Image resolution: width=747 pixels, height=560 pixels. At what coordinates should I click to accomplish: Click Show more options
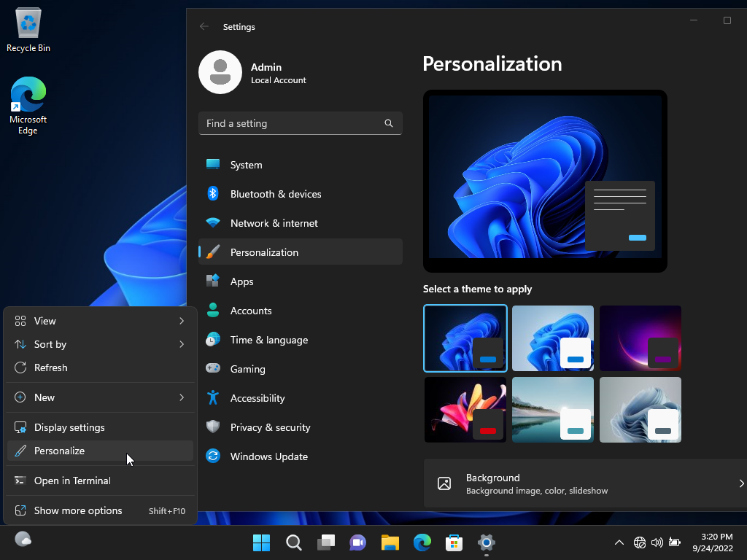point(100,511)
